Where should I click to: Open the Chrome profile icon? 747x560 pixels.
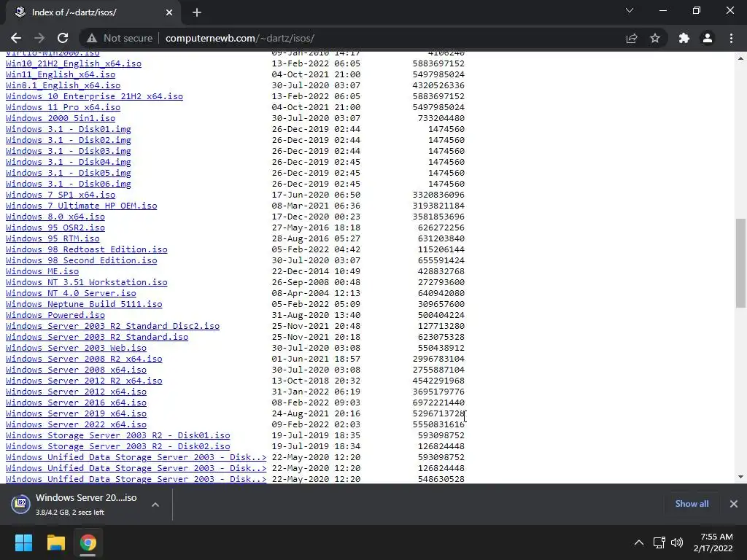point(708,38)
